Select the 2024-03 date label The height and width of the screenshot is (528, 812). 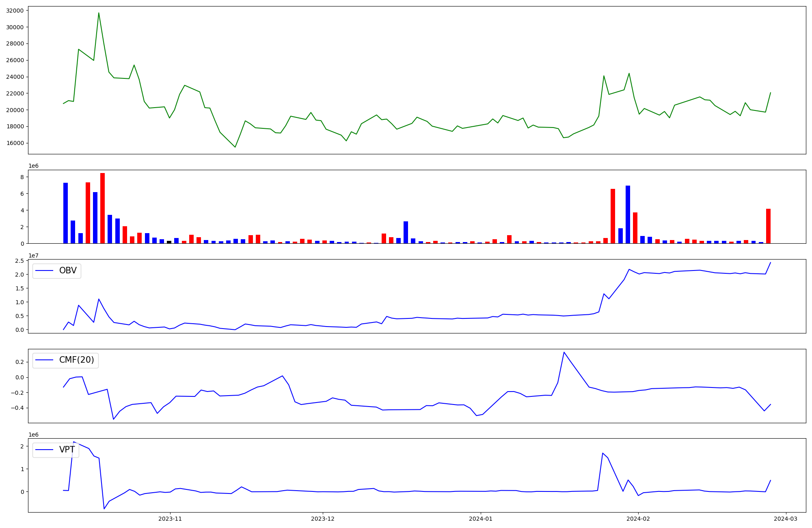pyautogui.click(x=786, y=519)
